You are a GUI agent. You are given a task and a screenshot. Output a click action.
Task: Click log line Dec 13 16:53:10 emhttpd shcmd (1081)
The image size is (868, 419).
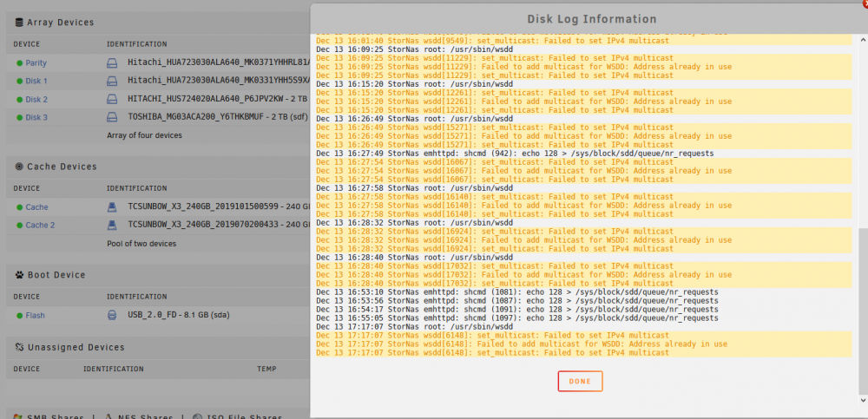point(517,292)
